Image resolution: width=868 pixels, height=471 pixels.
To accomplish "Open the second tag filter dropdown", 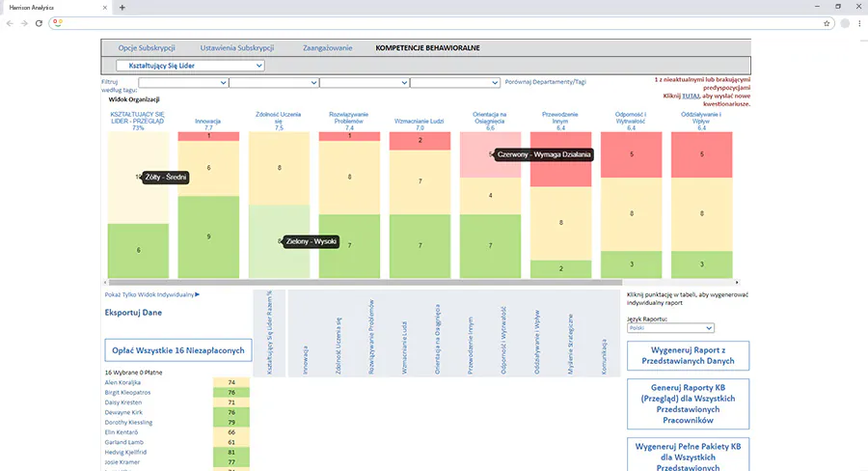I will (274, 83).
